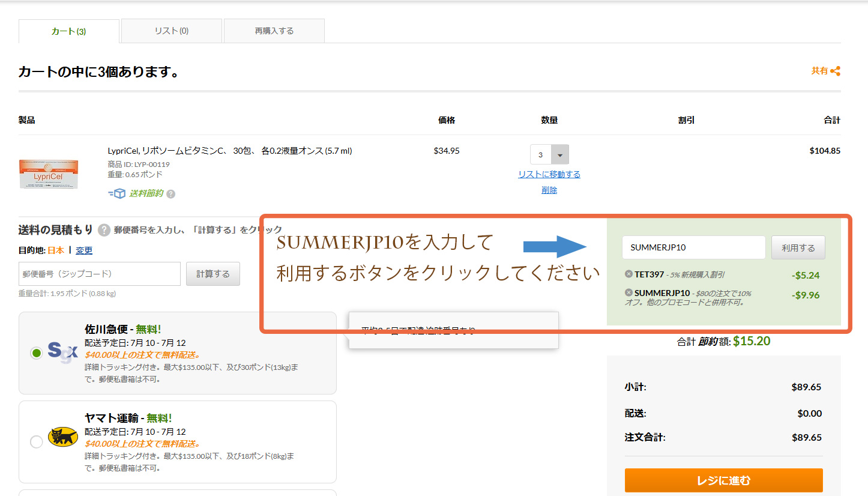
Task: Click the $15.20 total savings amount
Action: (x=752, y=341)
